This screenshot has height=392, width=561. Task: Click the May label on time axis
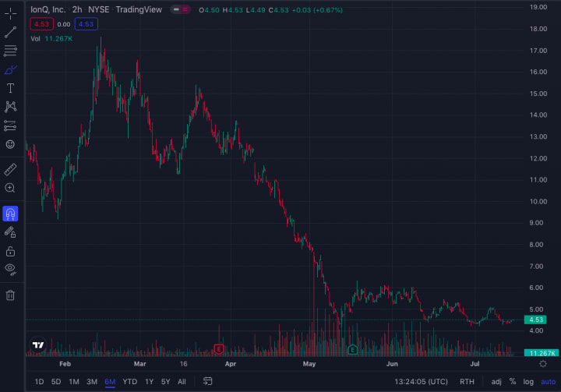click(x=309, y=364)
